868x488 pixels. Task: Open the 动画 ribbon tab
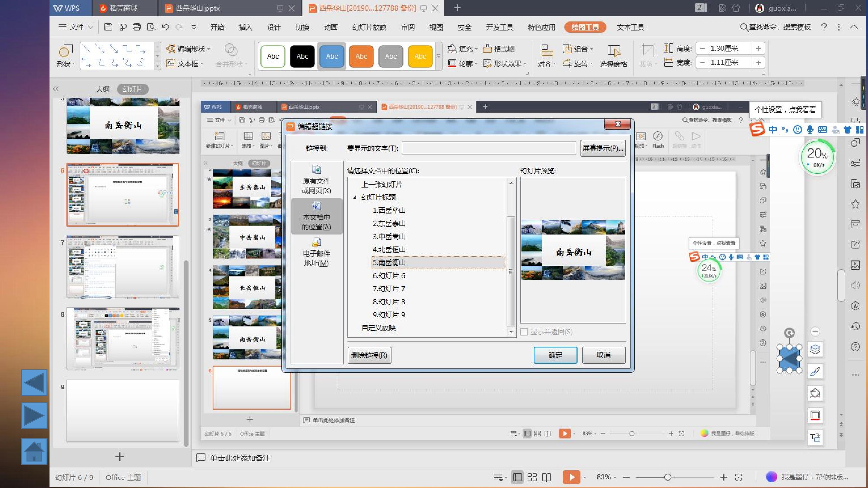pos(330,27)
